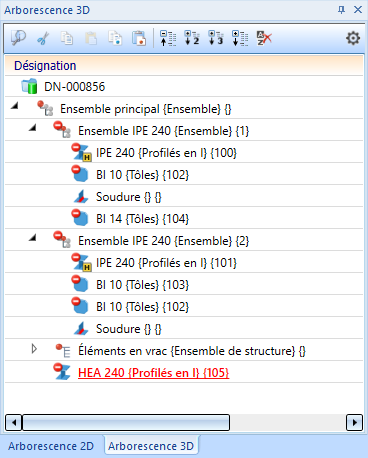This screenshot has height=458, width=368.
Task: Expand tree to level 2 icon
Action: 192,38
